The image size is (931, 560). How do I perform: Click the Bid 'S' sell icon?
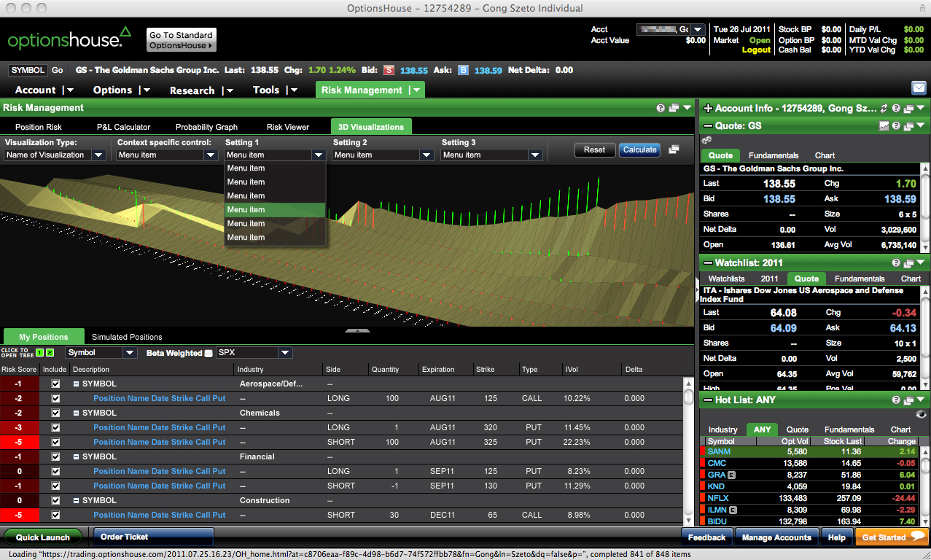point(389,70)
